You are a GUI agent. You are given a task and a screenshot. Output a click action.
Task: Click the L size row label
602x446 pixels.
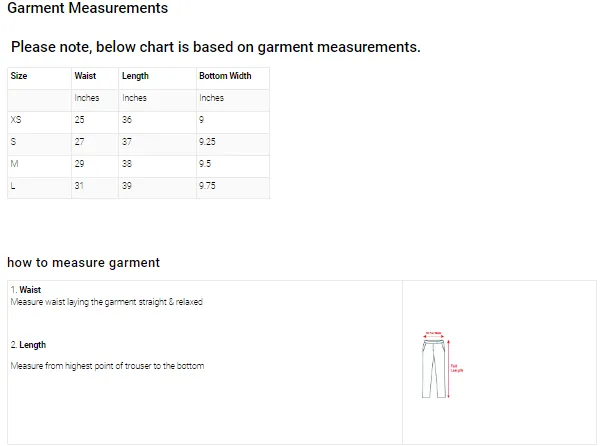13,186
